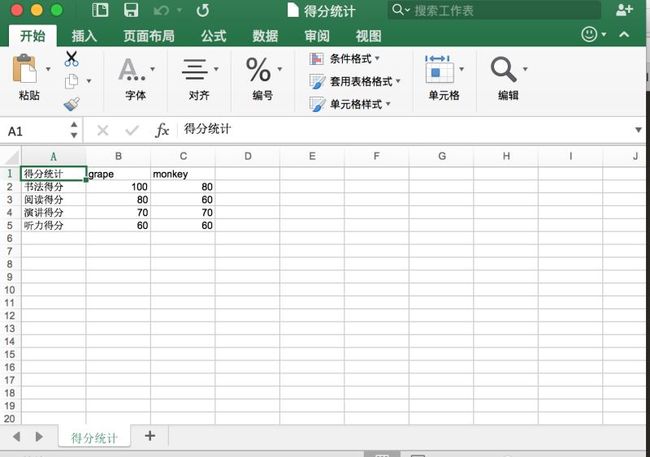Click cell 听力得分
650x457 pixels.
coord(53,225)
